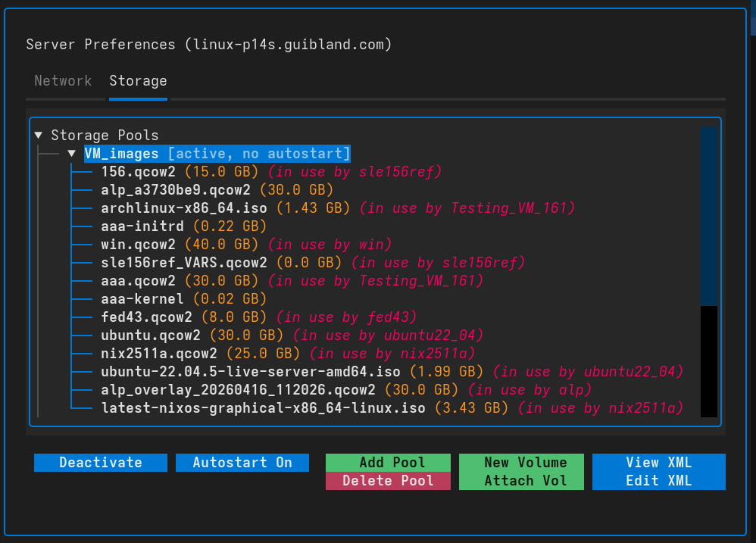Pick the alp_overlay_20260416_112026.qcow2 volume
Viewport: 756px width, 543px height.
(x=238, y=390)
